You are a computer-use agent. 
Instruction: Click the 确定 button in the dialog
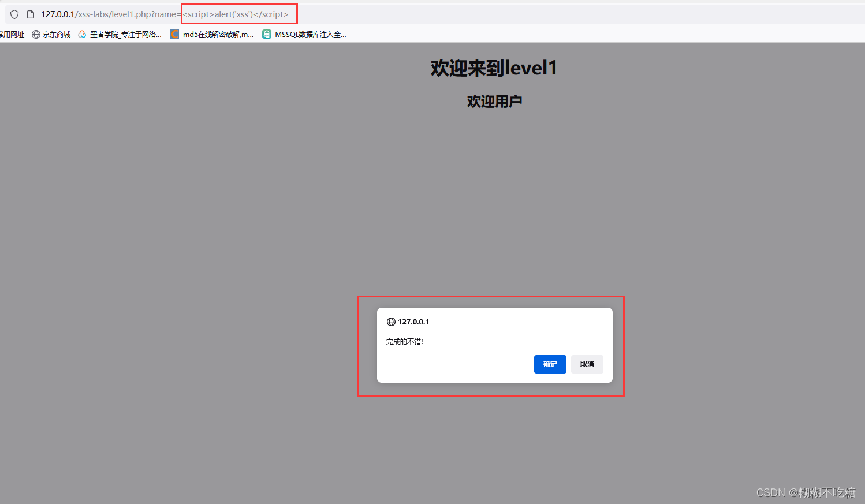click(x=550, y=364)
